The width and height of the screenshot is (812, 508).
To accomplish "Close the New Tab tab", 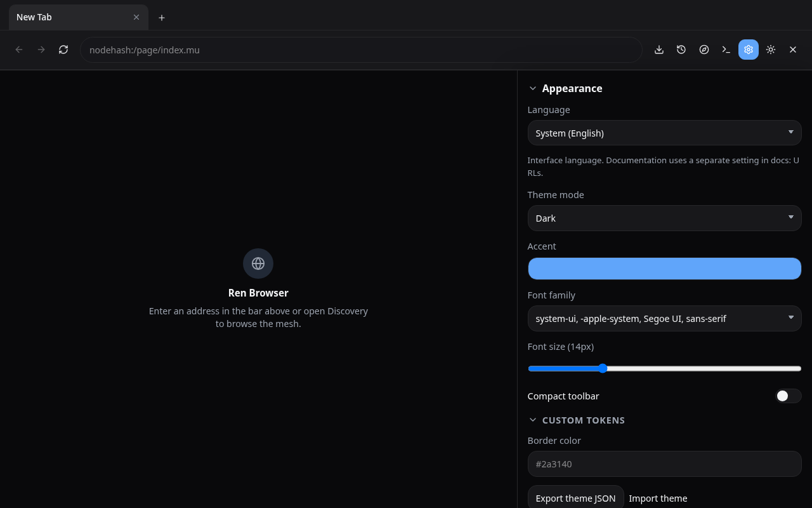I will (136, 17).
